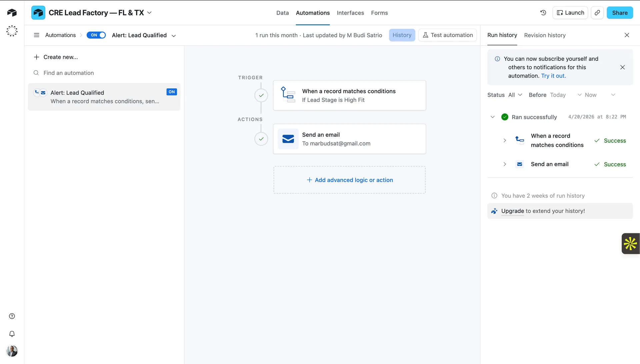Click the Airtable home icon

coord(12,12)
